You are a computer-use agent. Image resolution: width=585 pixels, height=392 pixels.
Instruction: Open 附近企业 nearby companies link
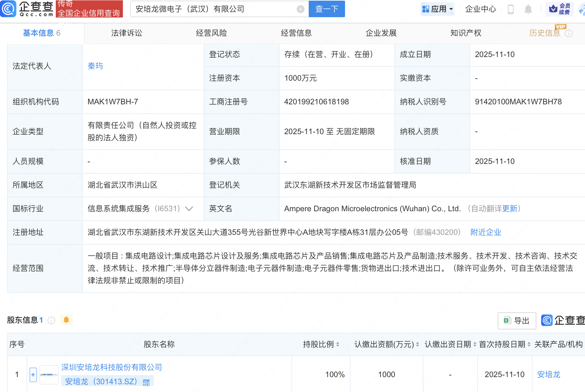pos(485,232)
